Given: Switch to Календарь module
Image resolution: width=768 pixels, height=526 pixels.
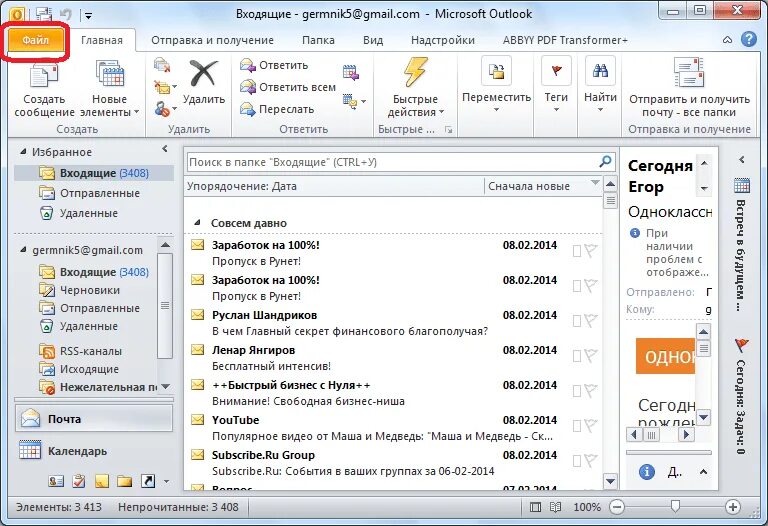Looking at the screenshot, I should tap(94, 451).
